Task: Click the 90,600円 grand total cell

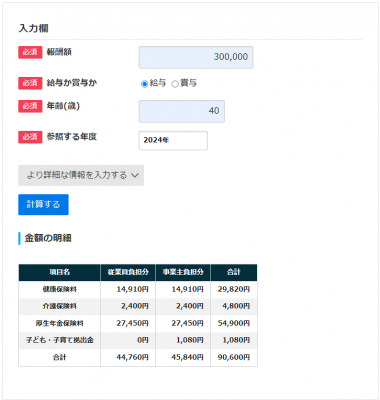Action: click(234, 357)
